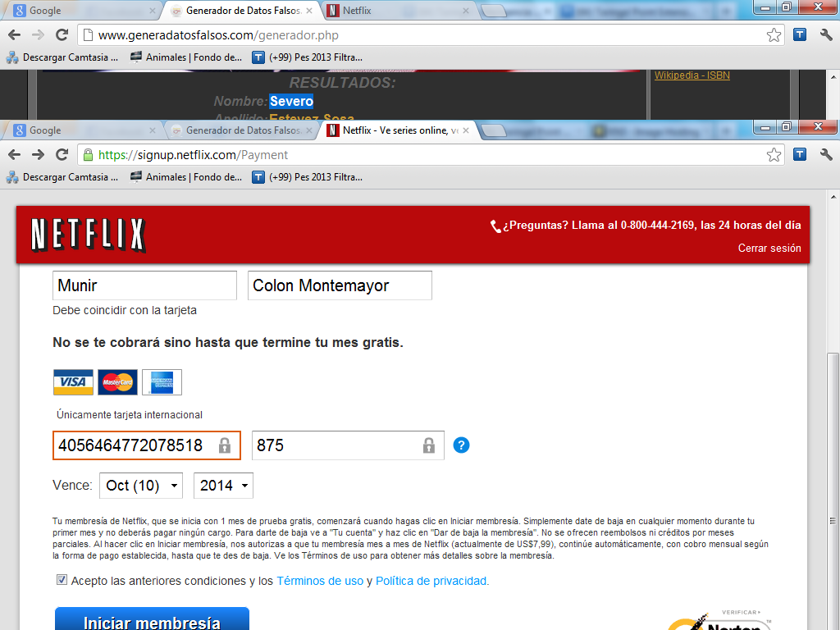Open the Política de privacidad link
Viewport: 840px width, 630px height.
[x=431, y=581]
